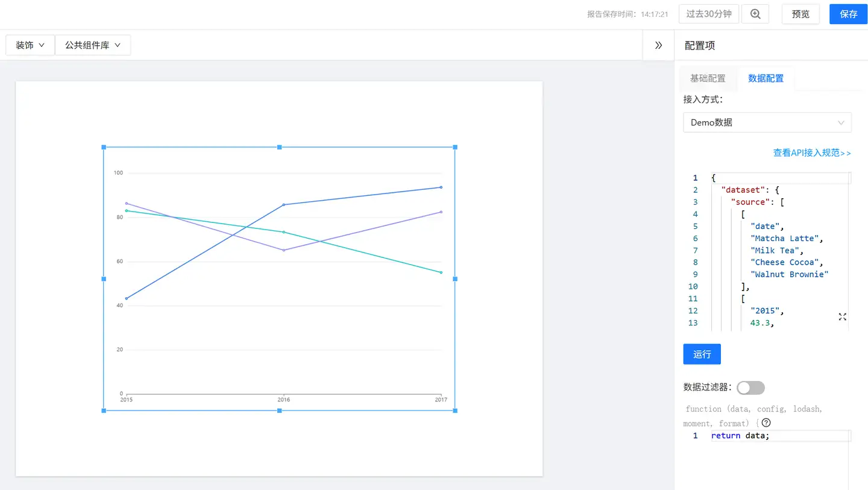
Task: Click the top-right resize handle of the chart
Action: (455, 147)
